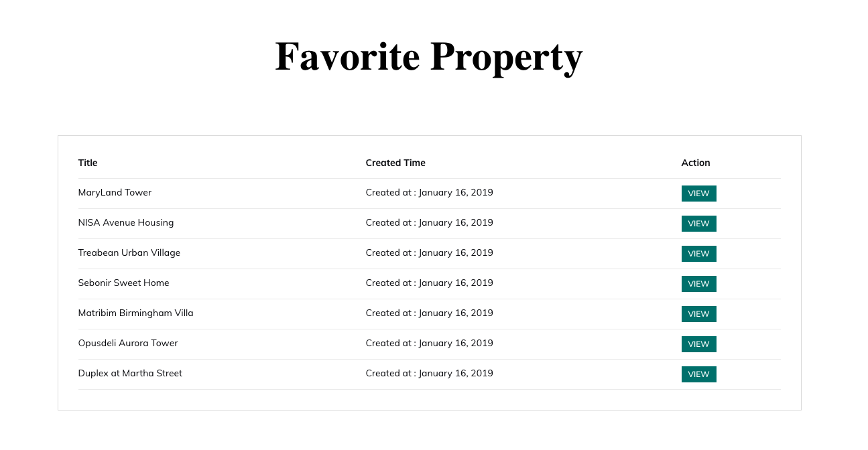868x450 pixels.
Task: View the Duplex at Martha Street property
Action: point(698,374)
